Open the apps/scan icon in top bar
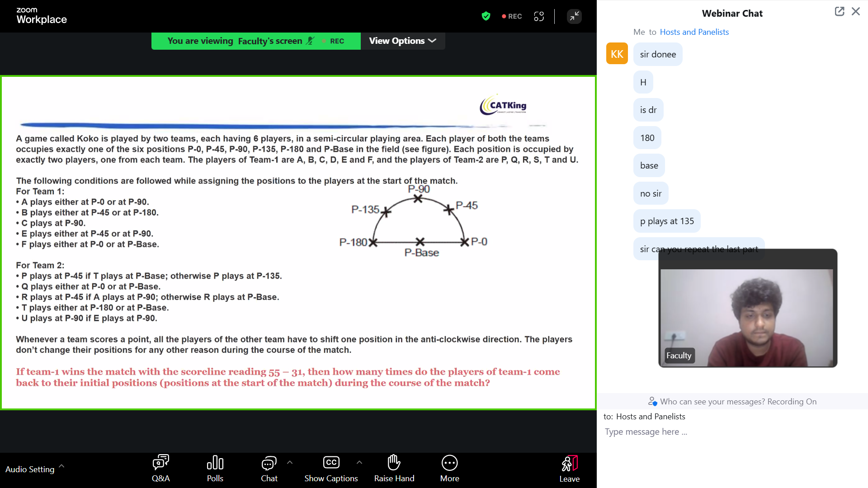 coord(539,16)
